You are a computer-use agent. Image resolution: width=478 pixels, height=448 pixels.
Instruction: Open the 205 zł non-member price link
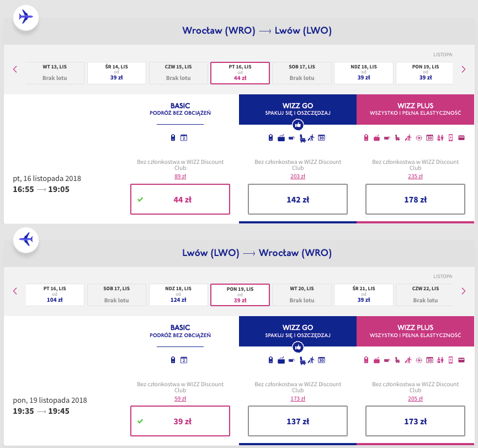point(416,399)
